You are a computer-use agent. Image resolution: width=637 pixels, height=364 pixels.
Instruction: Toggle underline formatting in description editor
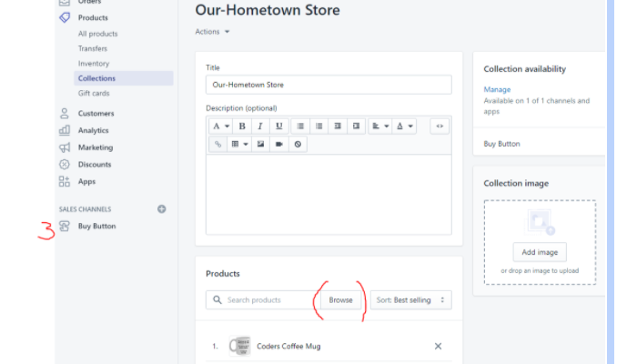click(x=279, y=126)
